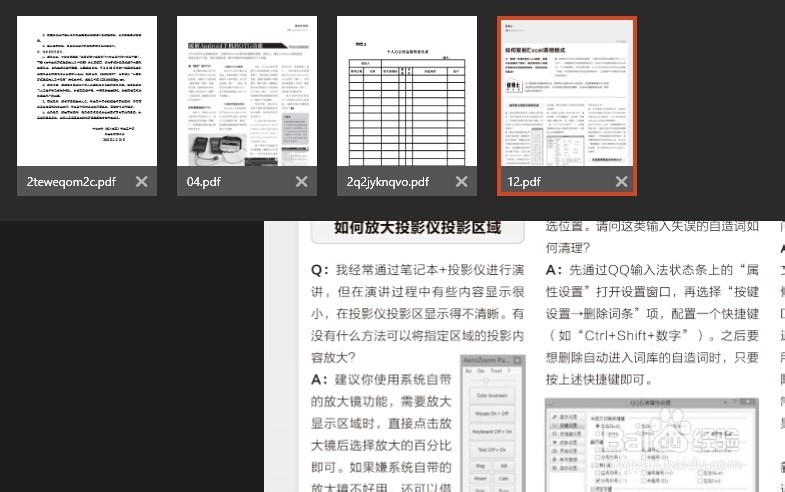
Task: Close the 2q2jyknqvo.pdf tab
Action: coord(462,182)
